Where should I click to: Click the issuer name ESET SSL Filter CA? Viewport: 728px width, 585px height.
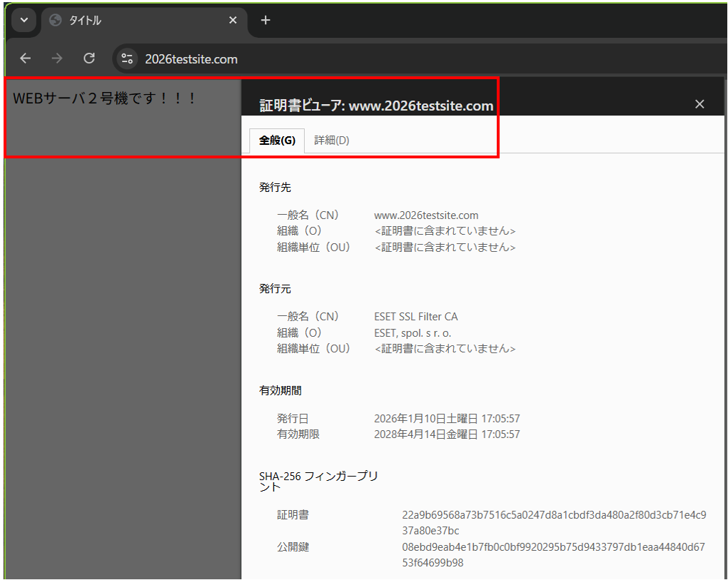[416, 316]
